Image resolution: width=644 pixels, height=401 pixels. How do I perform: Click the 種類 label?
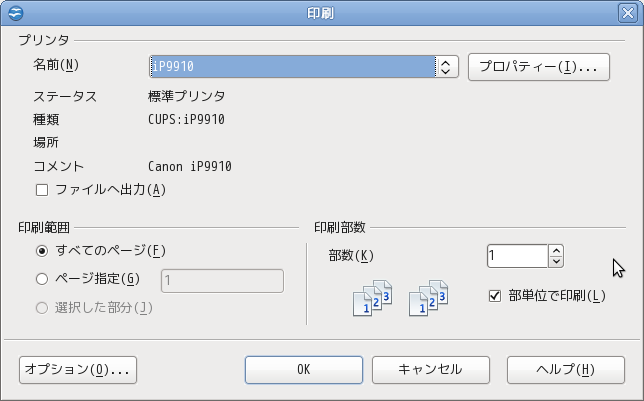(x=46, y=120)
